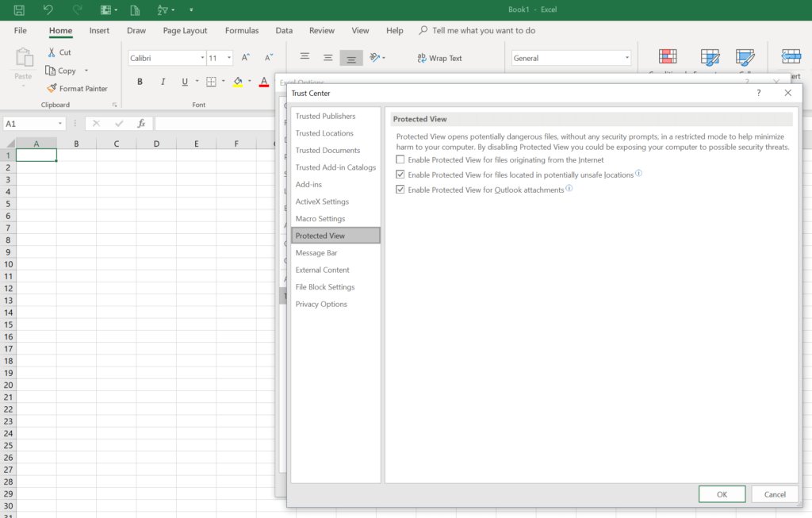Decrease font size with small A icon

[268, 57]
